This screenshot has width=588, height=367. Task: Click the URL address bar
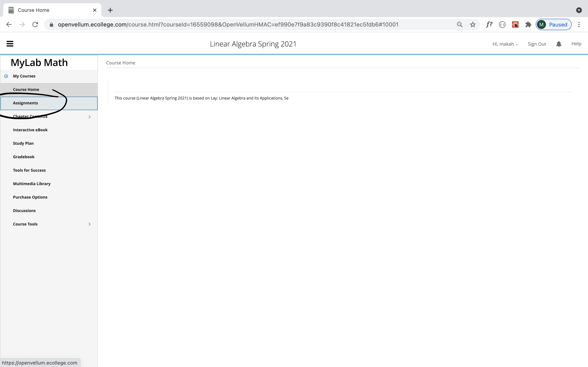228,24
